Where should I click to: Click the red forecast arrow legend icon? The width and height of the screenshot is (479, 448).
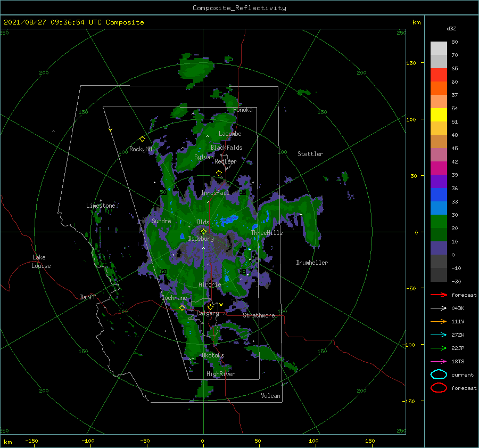click(x=439, y=295)
